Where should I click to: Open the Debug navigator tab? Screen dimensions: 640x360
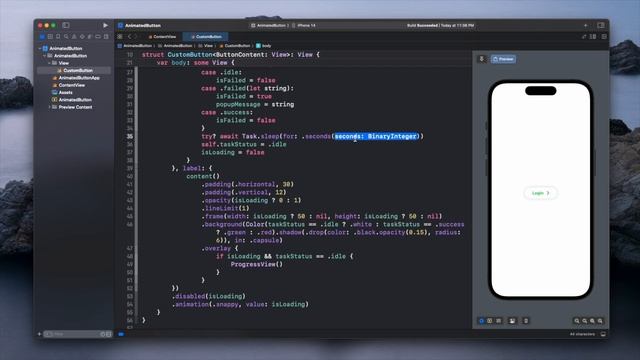(90, 37)
